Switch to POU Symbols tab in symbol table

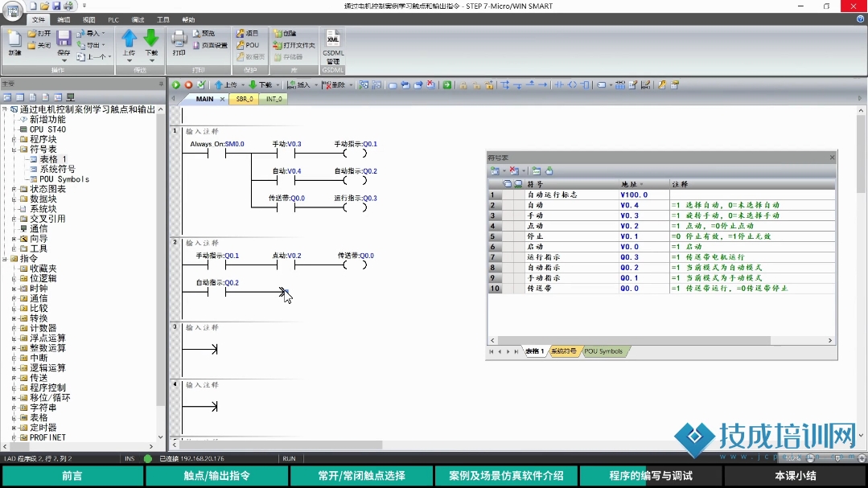tap(603, 351)
